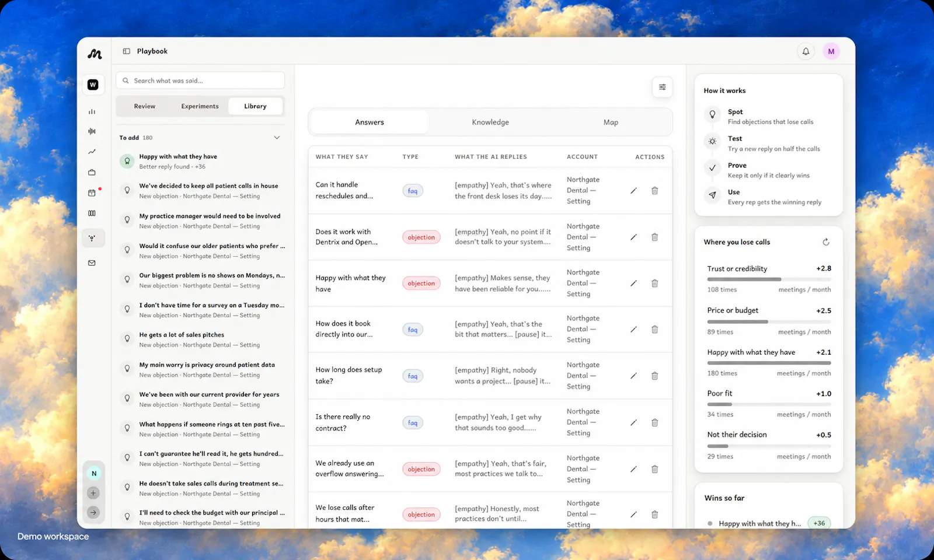
Task: Select the Answers tab
Action: tap(370, 123)
